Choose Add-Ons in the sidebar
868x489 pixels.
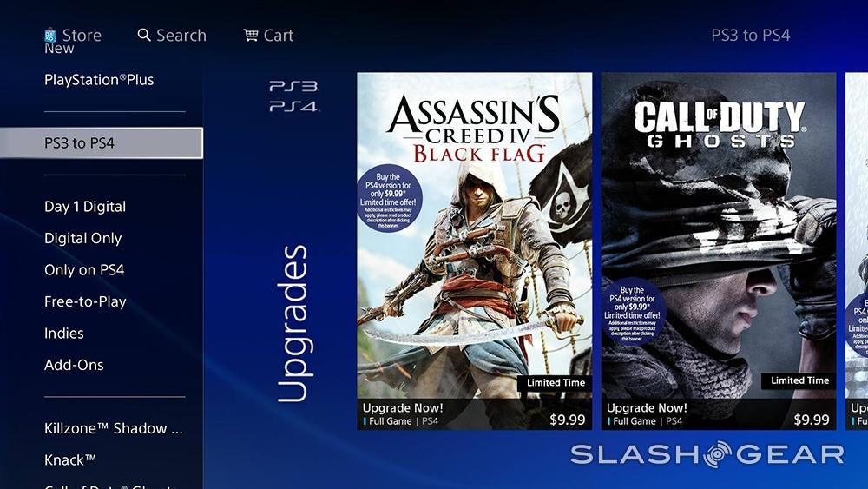click(x=74, y=365)
